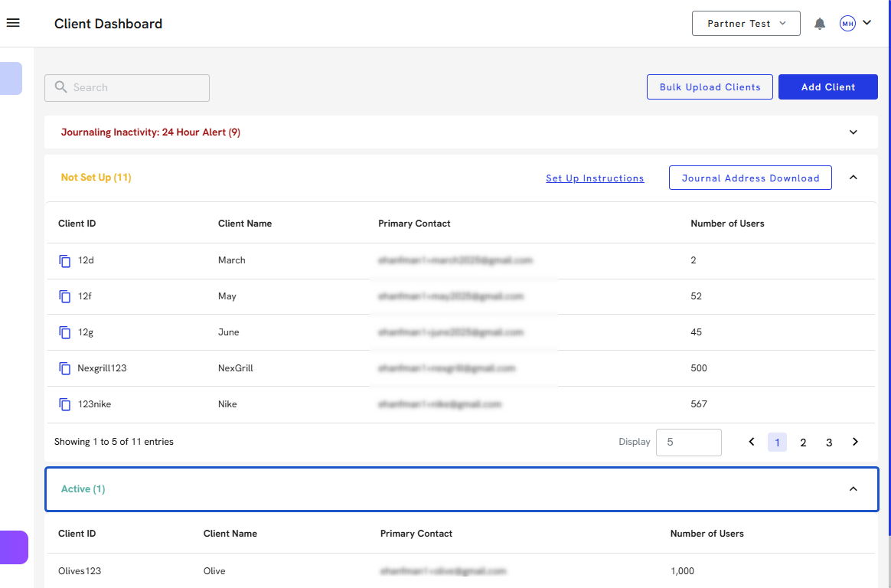Viewport: 891px width, 588px height.
Task: Click the Bulk Upload Clients button
Action: tap(710, 87)
